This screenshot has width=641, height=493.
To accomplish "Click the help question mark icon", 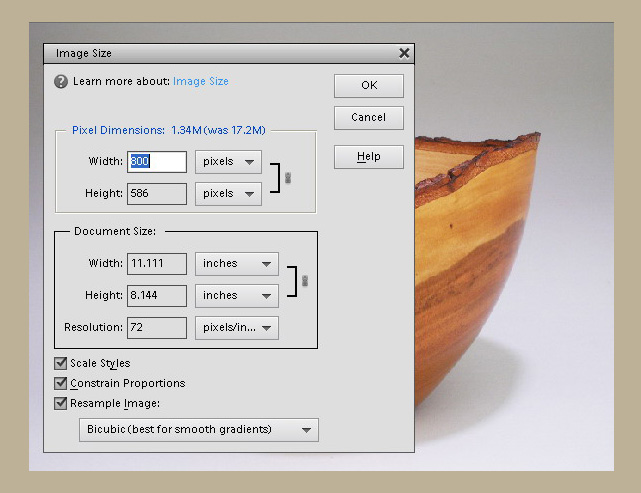I will coord(61,82).
